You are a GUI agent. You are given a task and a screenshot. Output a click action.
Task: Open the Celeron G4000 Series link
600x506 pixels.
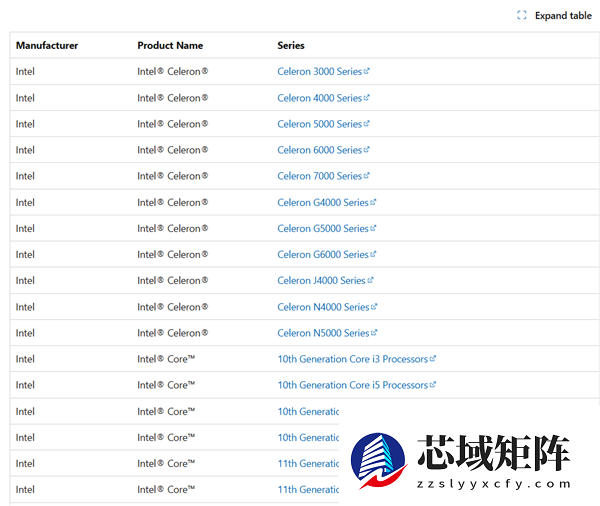point(327,202)
